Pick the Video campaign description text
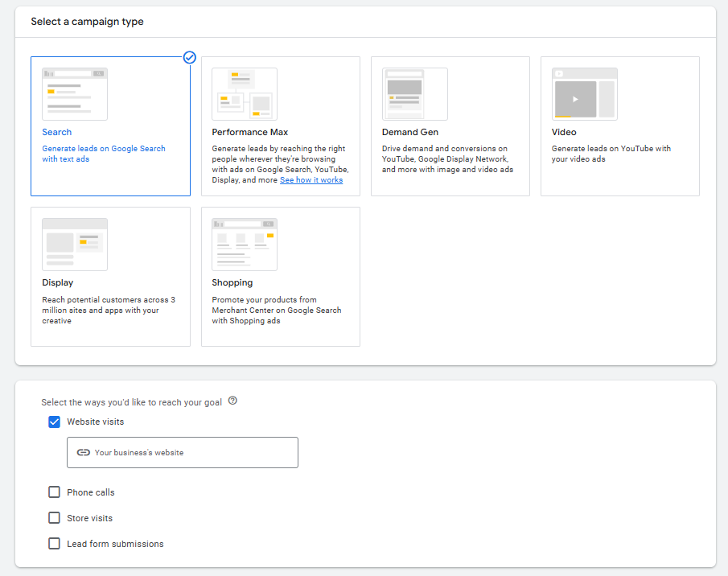This screenshot has width=728, height=576. click(x=611, y=154)
